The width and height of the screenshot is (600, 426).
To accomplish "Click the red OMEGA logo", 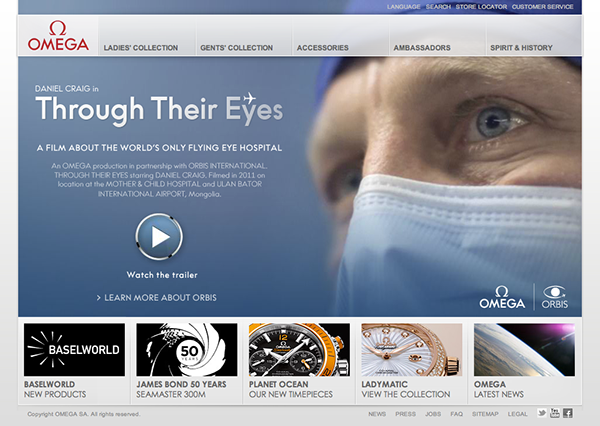I will pos(58,36).
